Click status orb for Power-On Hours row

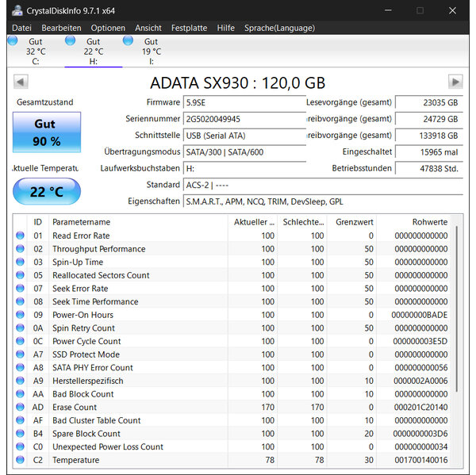click(x=21, y=315)
